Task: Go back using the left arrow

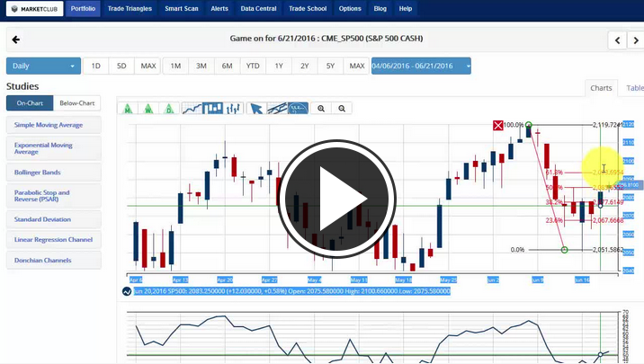Action: (x=16, y=40)
